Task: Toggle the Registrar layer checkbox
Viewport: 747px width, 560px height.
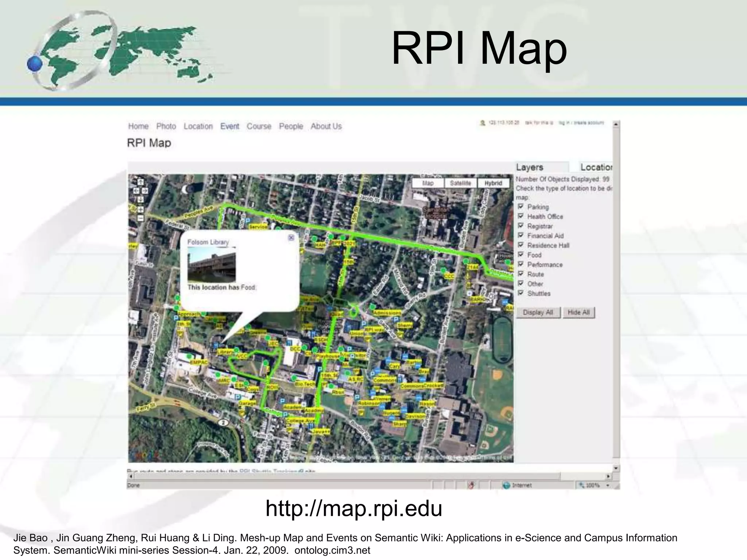Action: click(x=520, y=226)
